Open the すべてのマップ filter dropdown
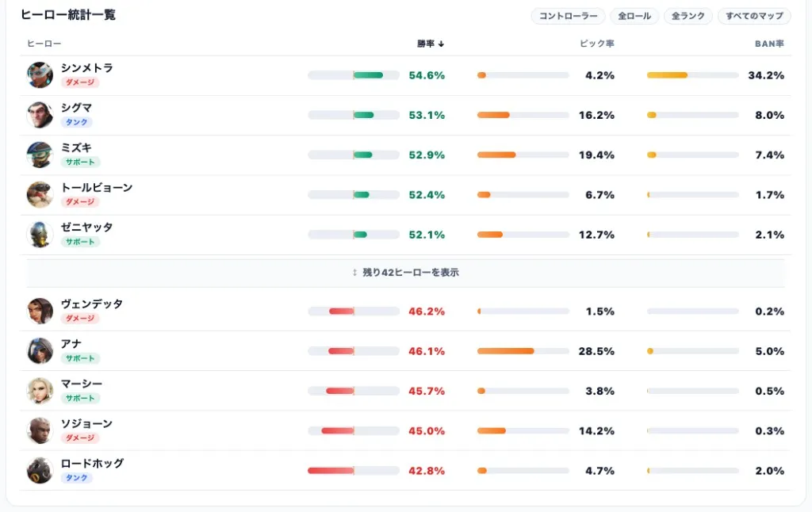812x512 pixels. 755,16
